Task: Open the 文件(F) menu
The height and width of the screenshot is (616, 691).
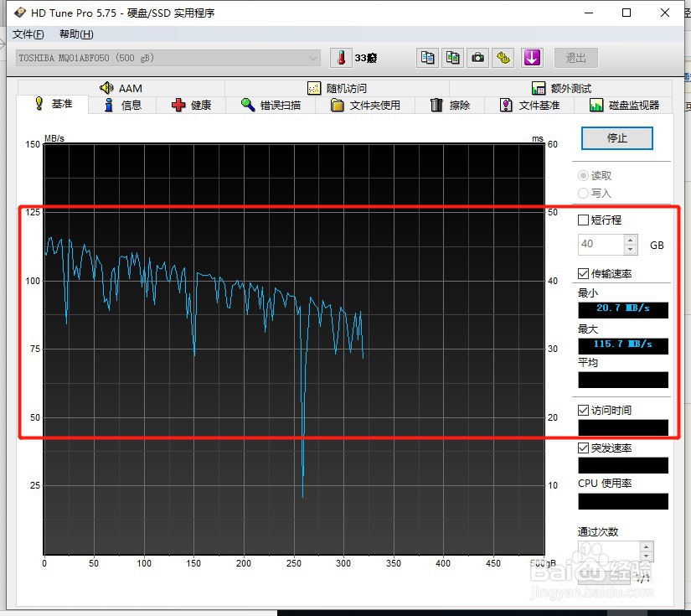Action: point(28,34)
